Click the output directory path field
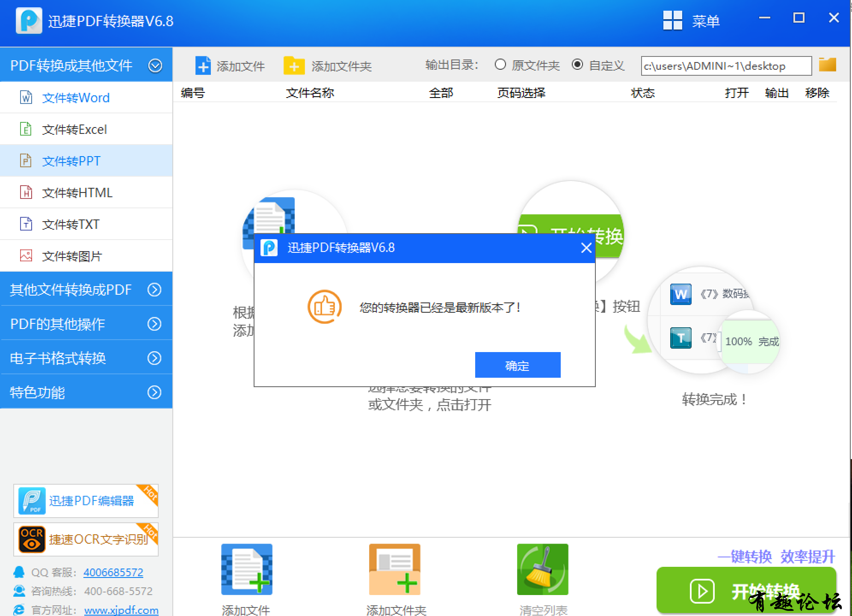852x616 pixels. pyautogui.click(x=725, y=66)
